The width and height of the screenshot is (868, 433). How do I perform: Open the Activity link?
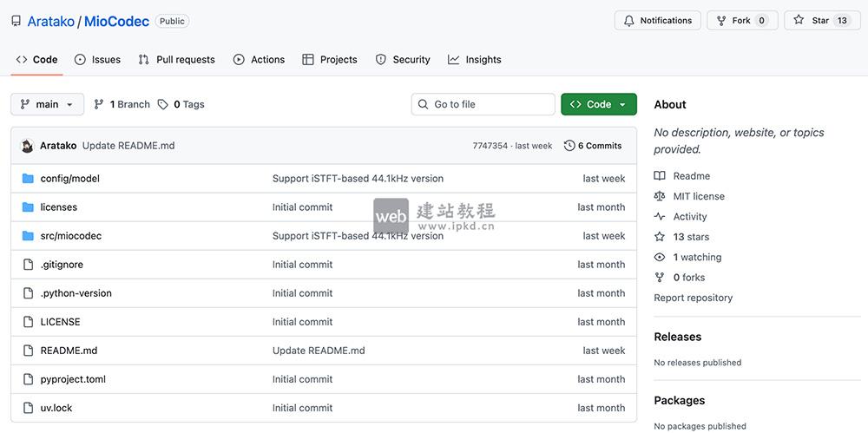coord(690,217)
